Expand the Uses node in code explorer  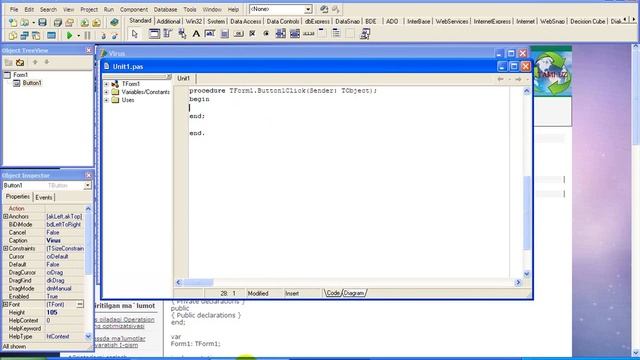coord(107,100)
